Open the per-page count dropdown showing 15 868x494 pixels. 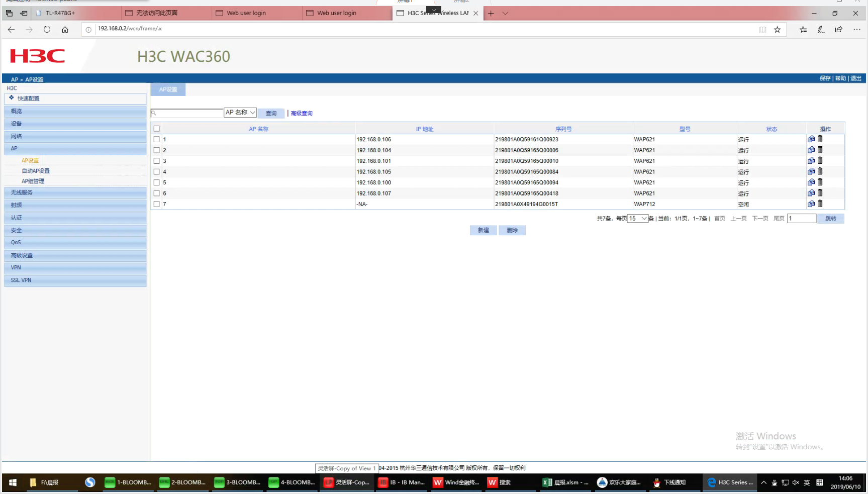[x=637, y=219]
